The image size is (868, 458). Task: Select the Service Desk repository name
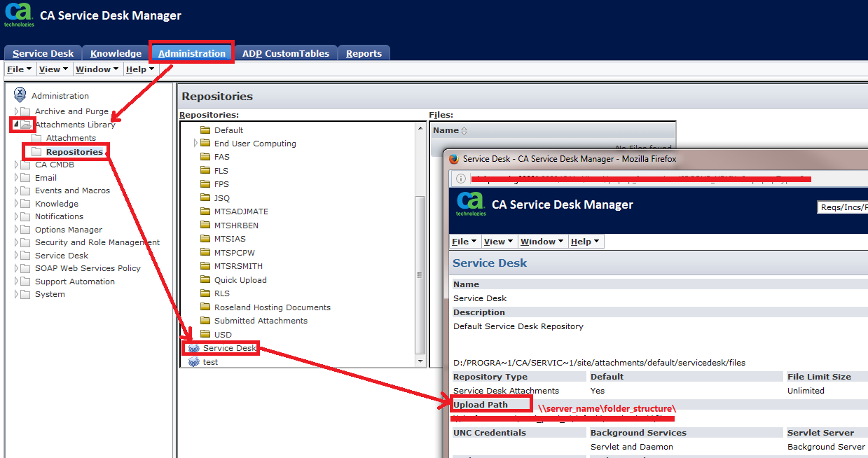tap(230, 348)
